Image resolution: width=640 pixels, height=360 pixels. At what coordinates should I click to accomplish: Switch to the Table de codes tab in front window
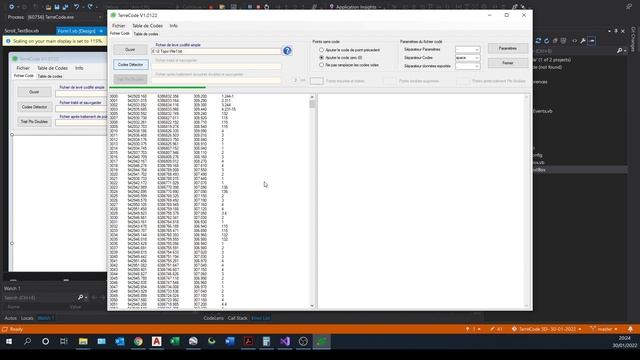tap(146, 34)
